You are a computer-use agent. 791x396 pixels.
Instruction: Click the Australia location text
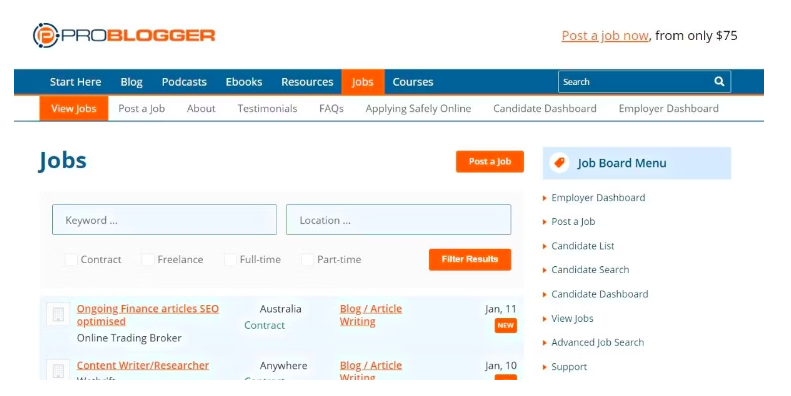click(280, 309)
